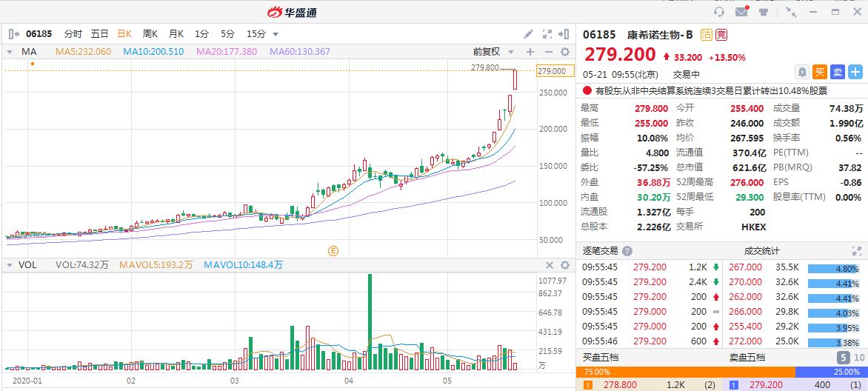Open the skin theme shirt icon
The height and width of the screenshot is (391, 868).
point(764,12)
